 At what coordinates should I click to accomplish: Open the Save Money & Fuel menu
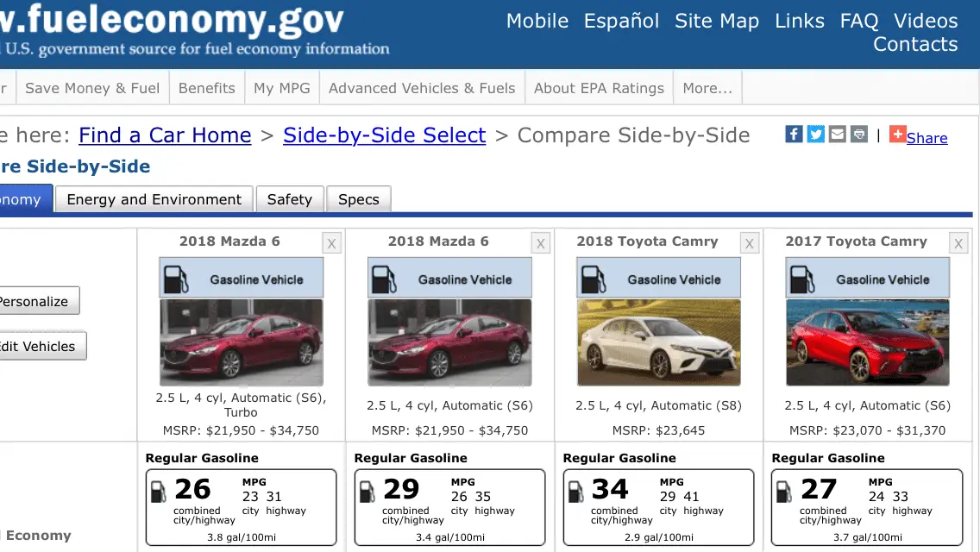92,88
